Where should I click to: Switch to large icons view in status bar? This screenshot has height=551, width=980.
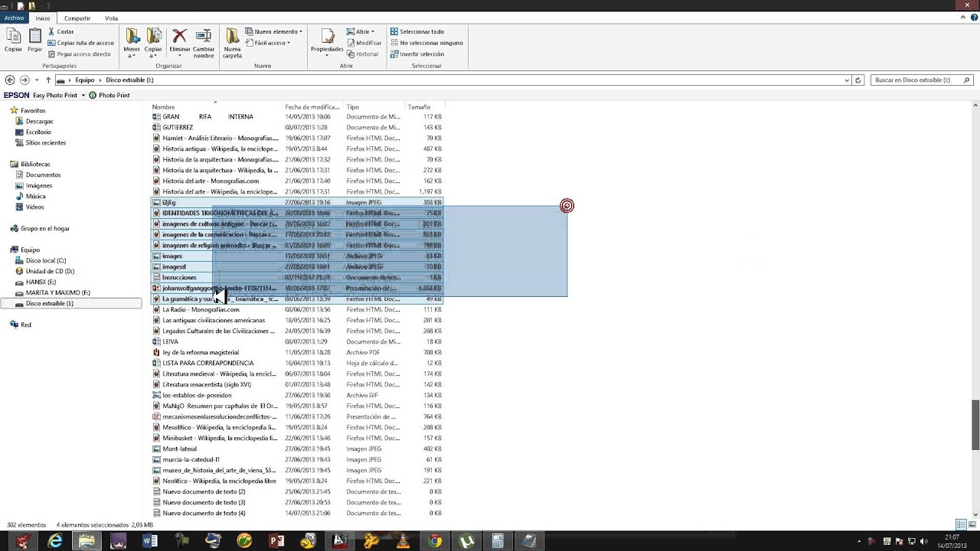point(971,524)
